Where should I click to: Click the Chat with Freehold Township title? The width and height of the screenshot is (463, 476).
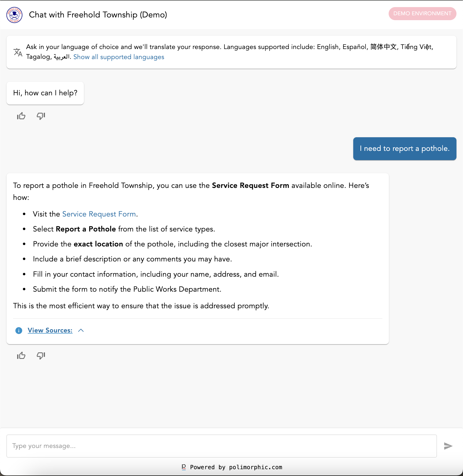tap(98, 15)
